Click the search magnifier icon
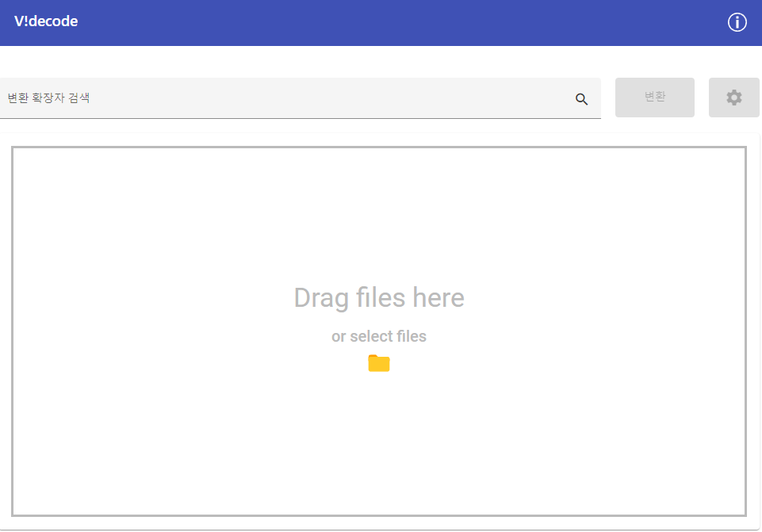 click(581, 99)
